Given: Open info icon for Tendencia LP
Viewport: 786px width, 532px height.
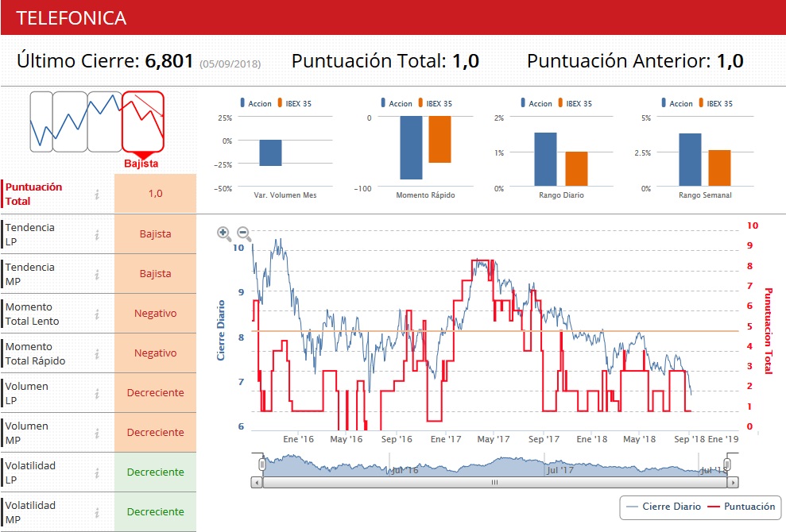Looking at the screenshot, I should click(97, 234).
